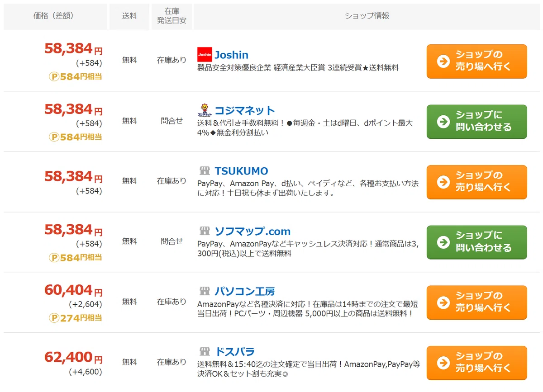
Task: Click the 274円相当 points text
Action: tap(81, 318)
